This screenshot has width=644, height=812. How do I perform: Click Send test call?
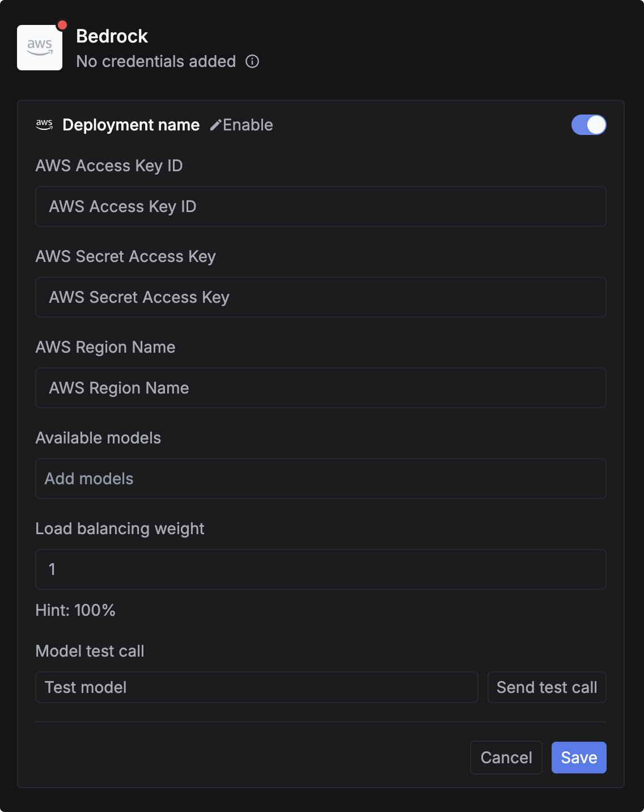click(x=546, y=687)
